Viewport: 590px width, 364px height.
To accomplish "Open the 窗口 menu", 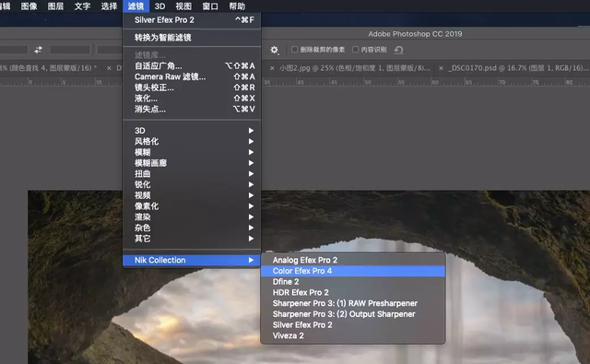I will pos(210,6).
